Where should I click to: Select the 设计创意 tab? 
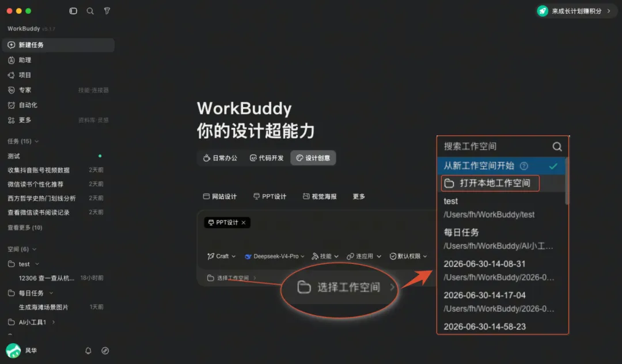coord(313,158)
